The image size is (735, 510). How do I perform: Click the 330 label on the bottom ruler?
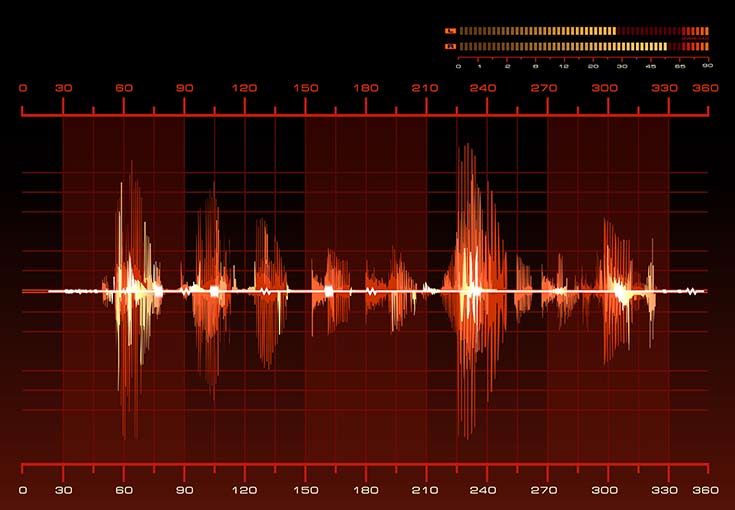coord(665,490)
